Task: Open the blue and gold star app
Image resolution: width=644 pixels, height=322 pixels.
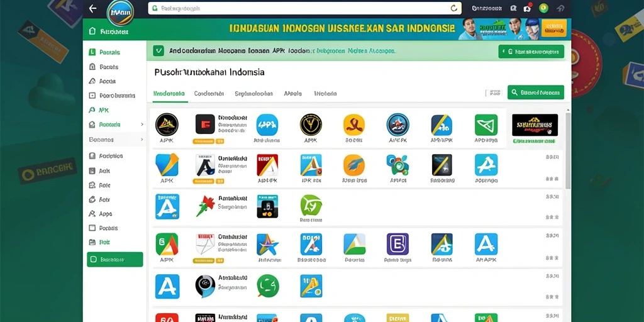Action: point(267,245)
